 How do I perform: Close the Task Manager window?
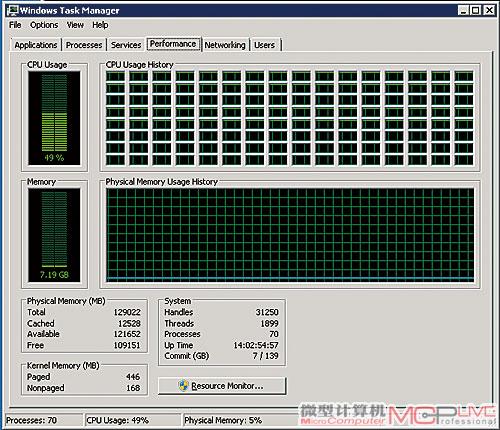coord(489,10)
